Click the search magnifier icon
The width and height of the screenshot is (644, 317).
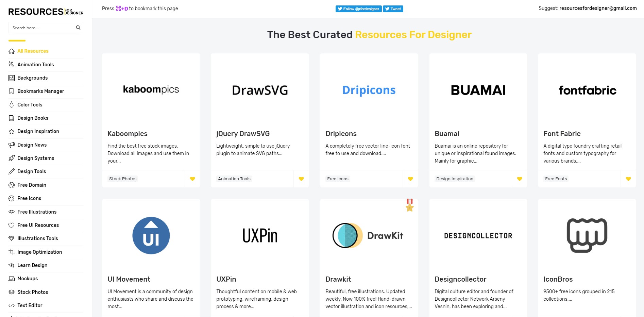point(78,28)
